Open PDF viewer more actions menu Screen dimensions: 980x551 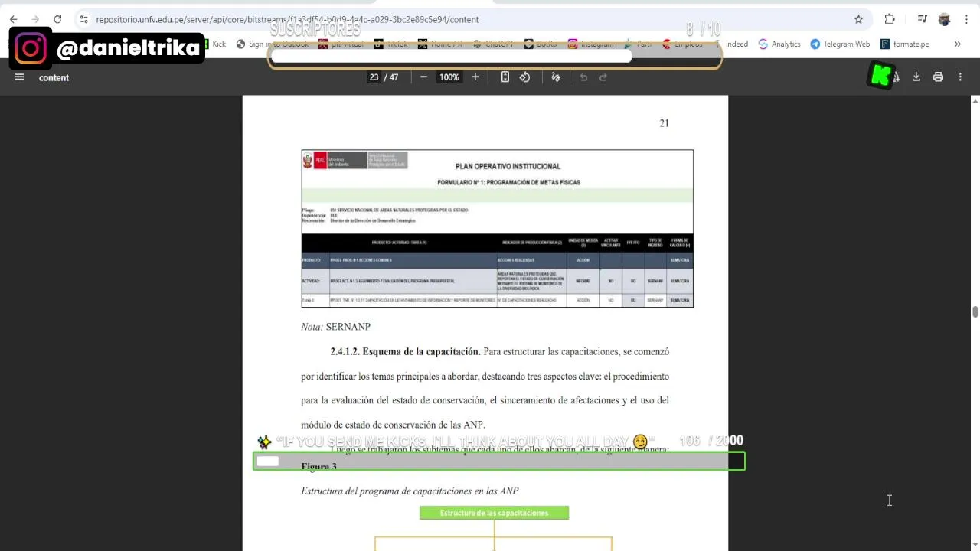pyautogui.click(x=960, y=77)
